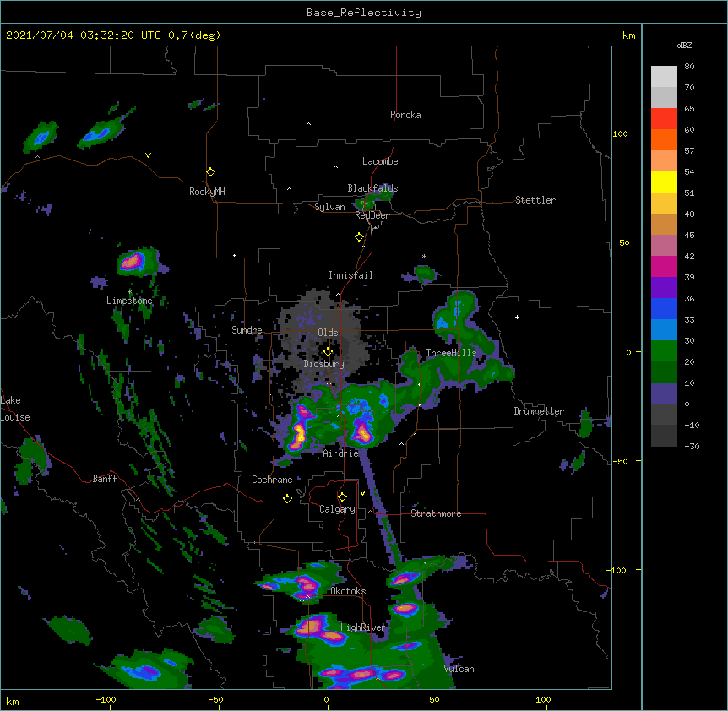Click the Okotoks city label
This screenshot has height=711, width=728.
pyautogui.click(x=348, y=591)
